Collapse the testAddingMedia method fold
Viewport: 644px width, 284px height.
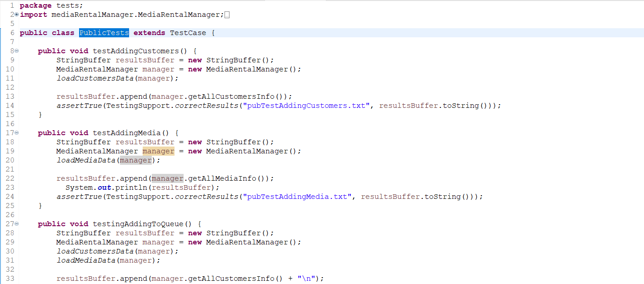coord(17,133)
